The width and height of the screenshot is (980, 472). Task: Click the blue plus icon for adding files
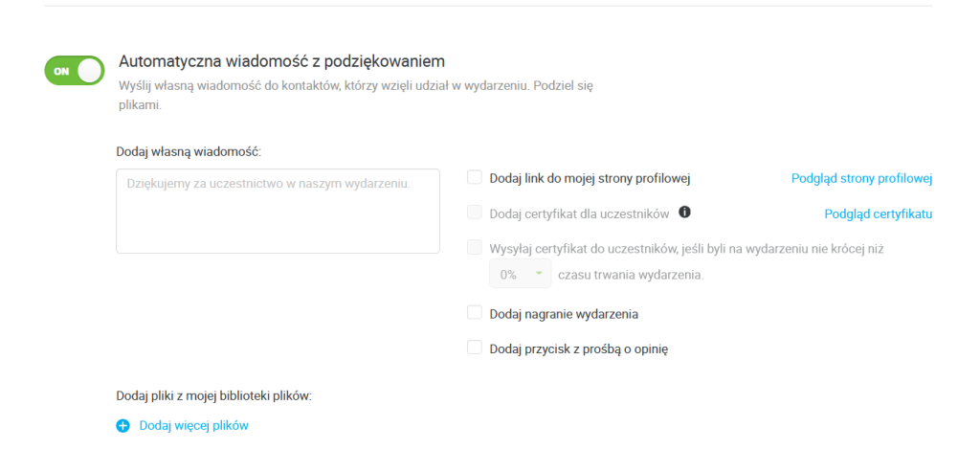point(122,426)
